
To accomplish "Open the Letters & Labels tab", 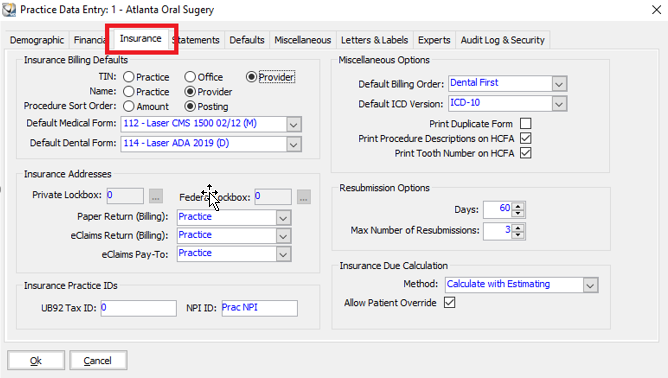I will pos(374,40).
